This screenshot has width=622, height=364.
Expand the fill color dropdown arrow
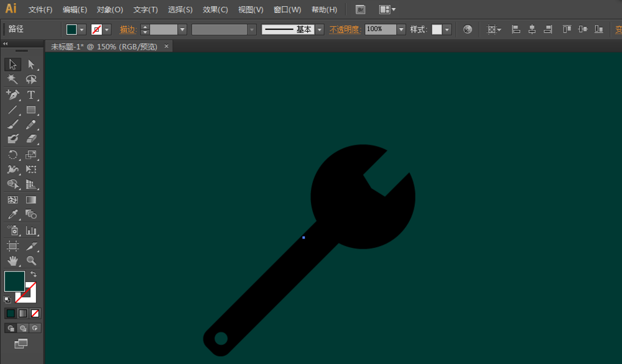click(81, 29)
